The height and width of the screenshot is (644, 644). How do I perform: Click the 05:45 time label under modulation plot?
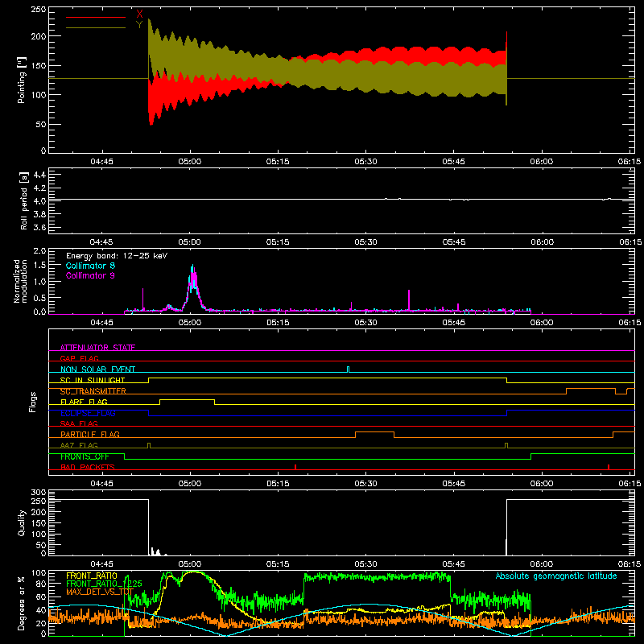coord(454,323)
